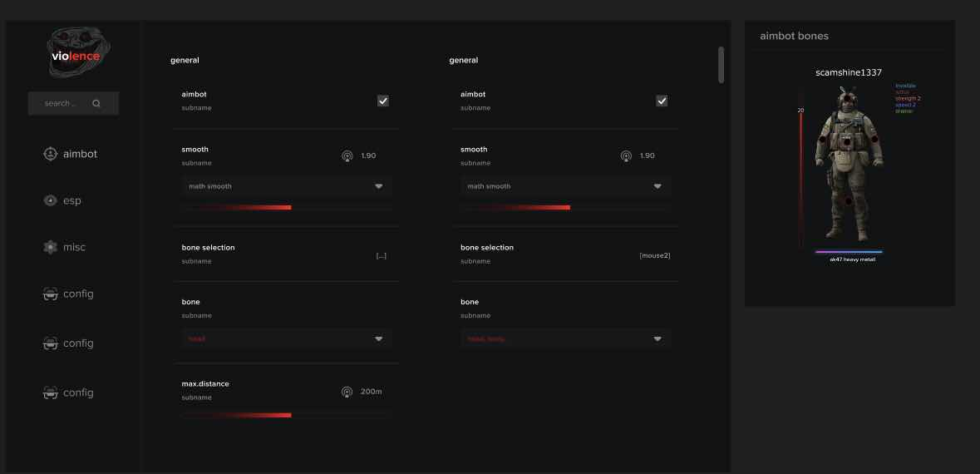Click the icon beside the second config entry
980x474 pixels.
tap(50, 343)
